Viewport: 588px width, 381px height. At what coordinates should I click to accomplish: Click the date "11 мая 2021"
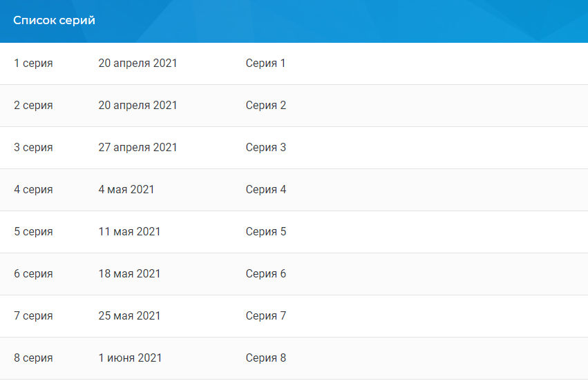pos(129,232)
